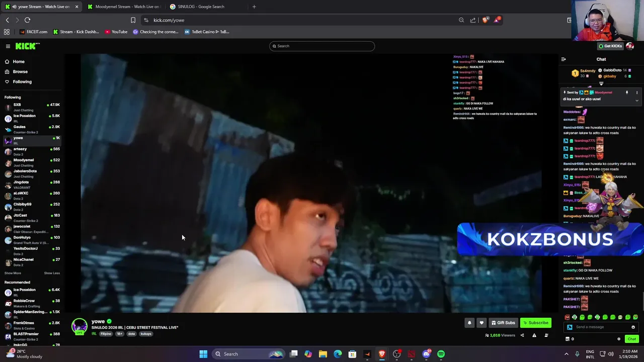Open the pinned message three-dot options
Screen dimensions: 644x362
pyautogui.click(x=636, y=93)
